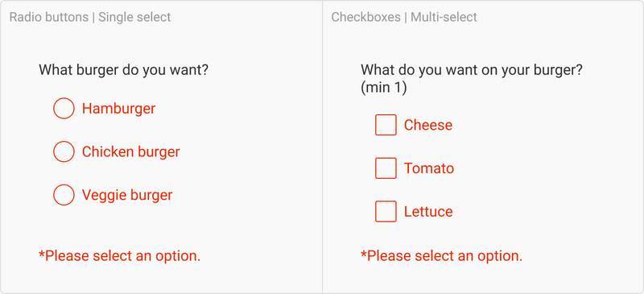644x294 pixels.
Task: Click the 'Checkboxes | Multi-select' heading
Action: click(404, 17)
